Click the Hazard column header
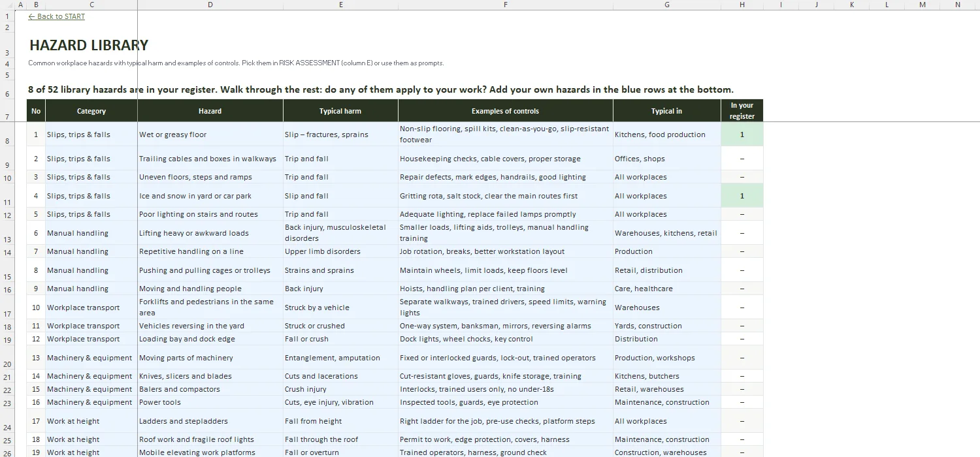Viewport: 980px width, 457px height. tap(210, 111)
